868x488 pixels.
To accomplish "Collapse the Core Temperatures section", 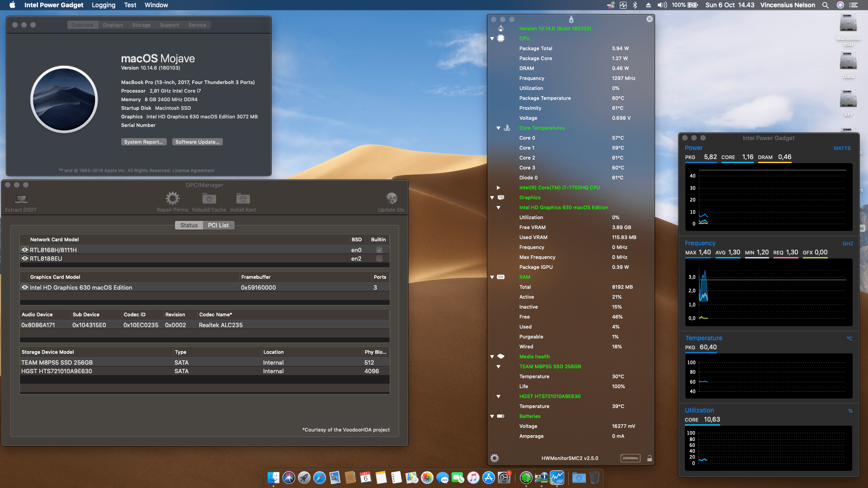I will (498, 128).
